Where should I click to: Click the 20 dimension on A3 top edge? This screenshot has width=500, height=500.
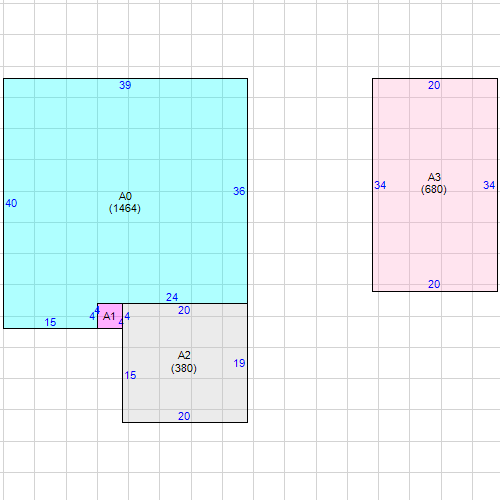point(434,85)
